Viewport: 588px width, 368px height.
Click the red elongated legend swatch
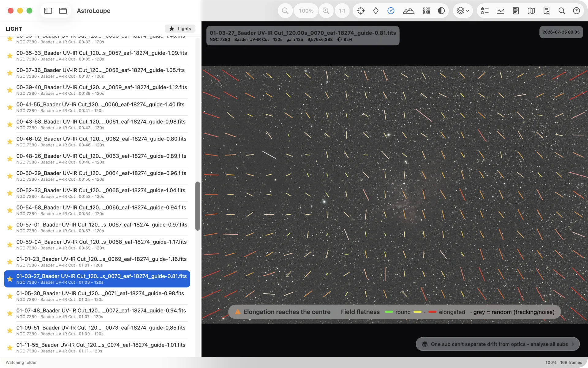click(432, 312)
